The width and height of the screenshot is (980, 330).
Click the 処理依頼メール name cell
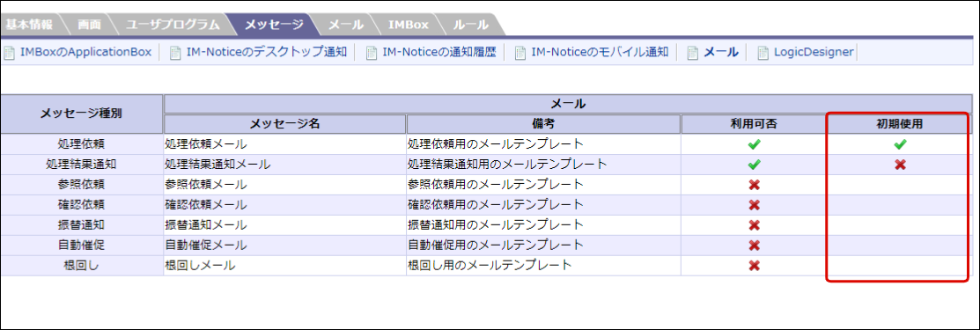click(285, 144)
